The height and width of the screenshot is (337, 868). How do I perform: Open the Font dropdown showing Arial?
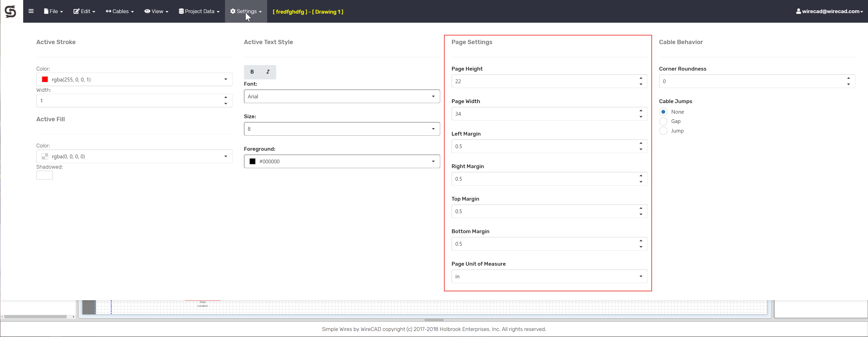pos(342,97)
